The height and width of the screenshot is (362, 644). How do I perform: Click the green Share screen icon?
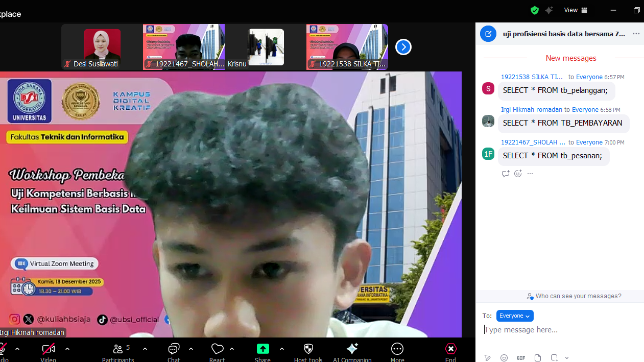[263, 349]
